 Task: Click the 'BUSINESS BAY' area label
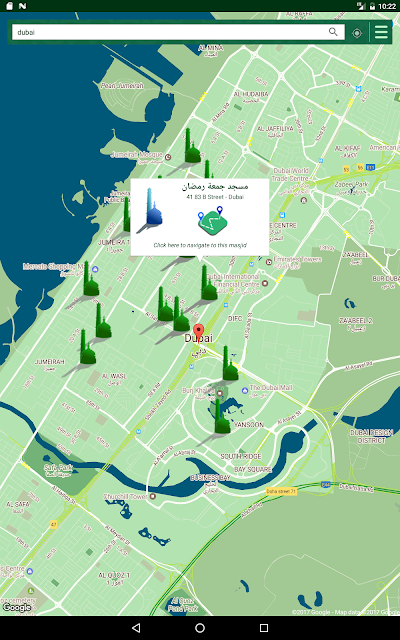click(x=210, y=477)
